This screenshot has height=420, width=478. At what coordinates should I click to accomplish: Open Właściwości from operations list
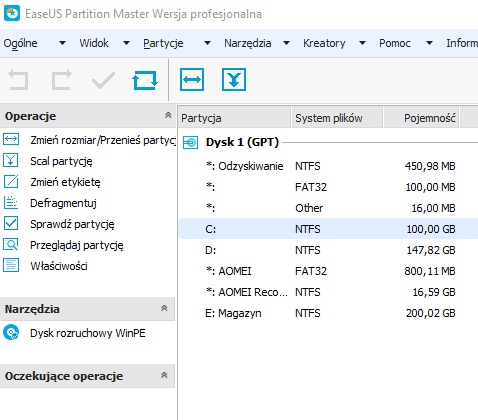point(59,266)
